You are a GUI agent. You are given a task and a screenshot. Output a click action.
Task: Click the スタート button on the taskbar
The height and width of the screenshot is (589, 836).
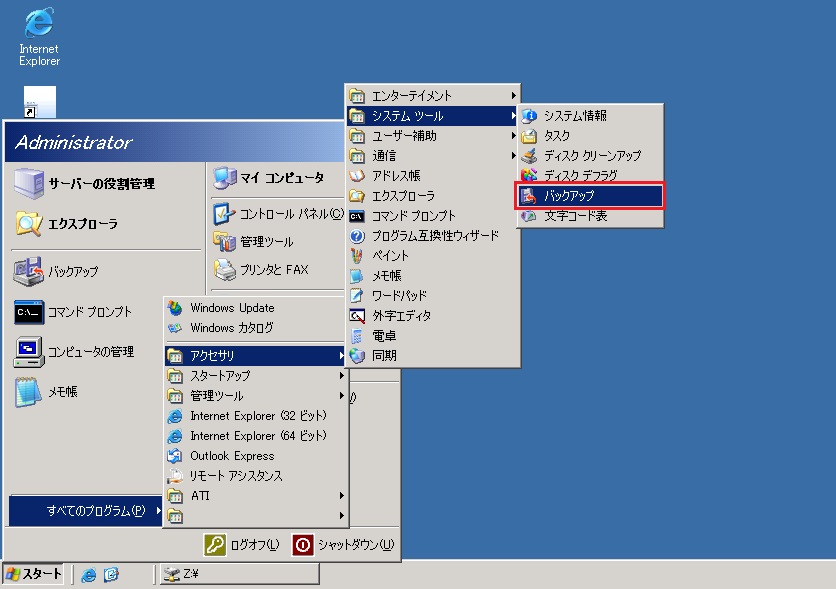(x=34, y=574)
